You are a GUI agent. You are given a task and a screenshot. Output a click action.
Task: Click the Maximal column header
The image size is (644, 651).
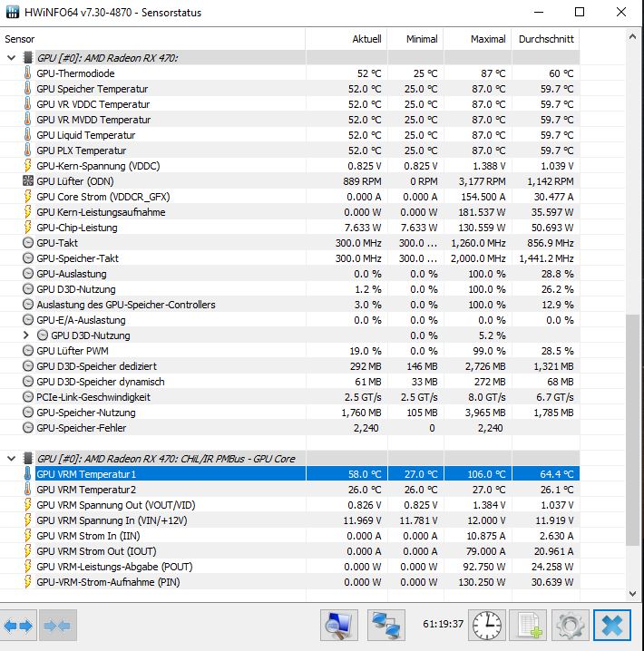tap(477, 39)
